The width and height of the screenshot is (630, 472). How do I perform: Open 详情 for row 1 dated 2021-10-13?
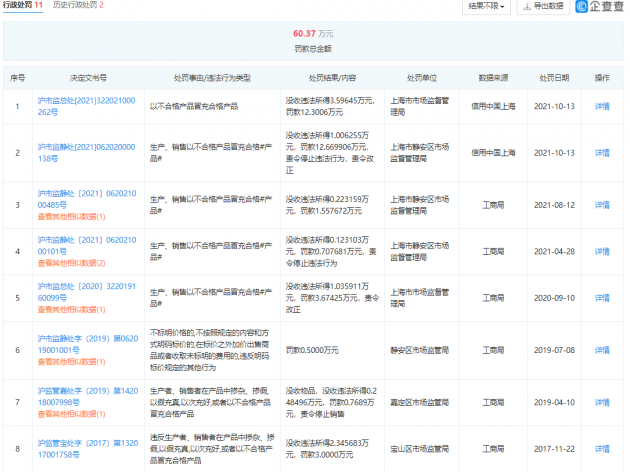[602, 106]
